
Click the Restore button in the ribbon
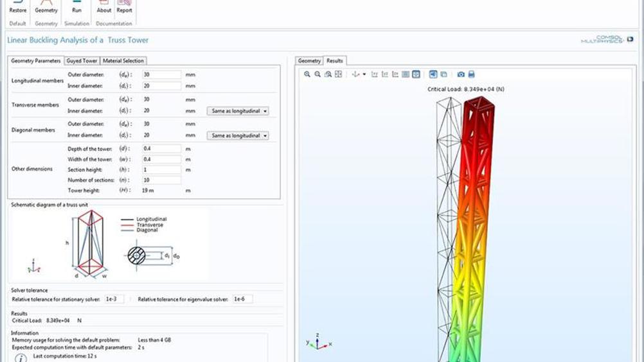point(17,7)
